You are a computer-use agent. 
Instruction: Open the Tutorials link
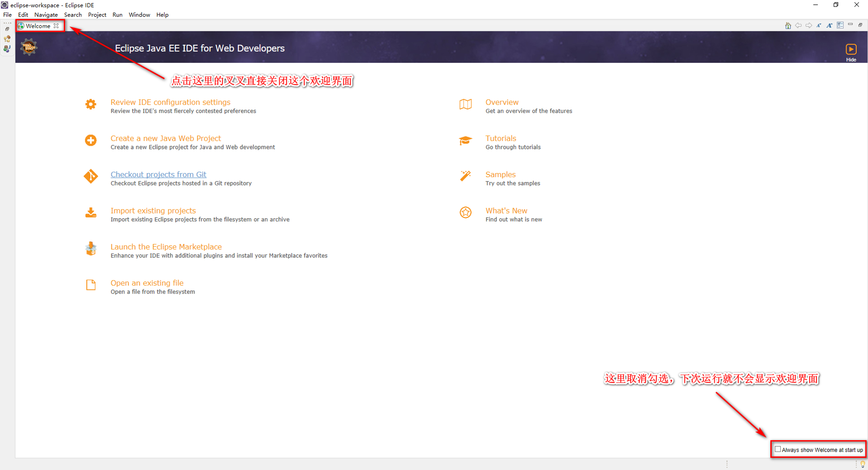click(x=501, y=138)
